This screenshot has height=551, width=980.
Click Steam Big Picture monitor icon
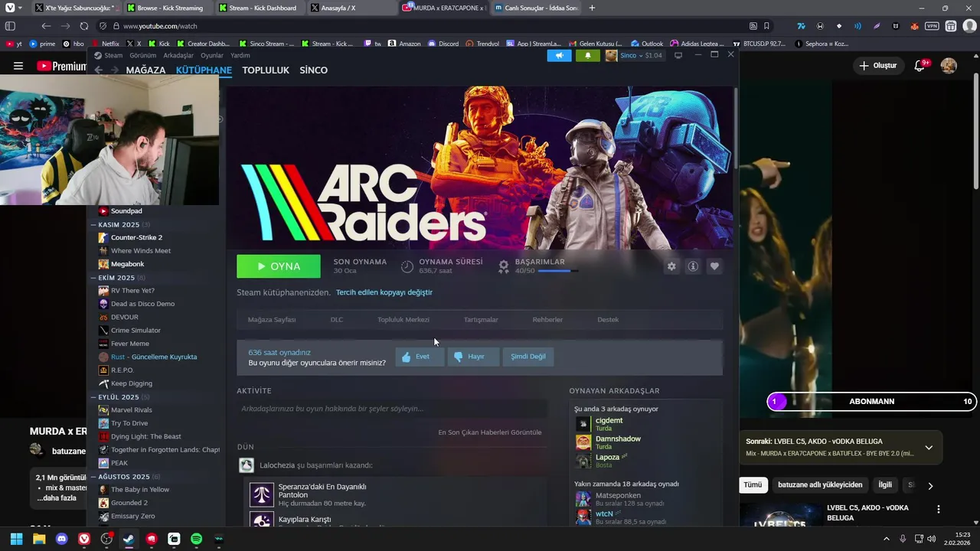tap(678, 55)
